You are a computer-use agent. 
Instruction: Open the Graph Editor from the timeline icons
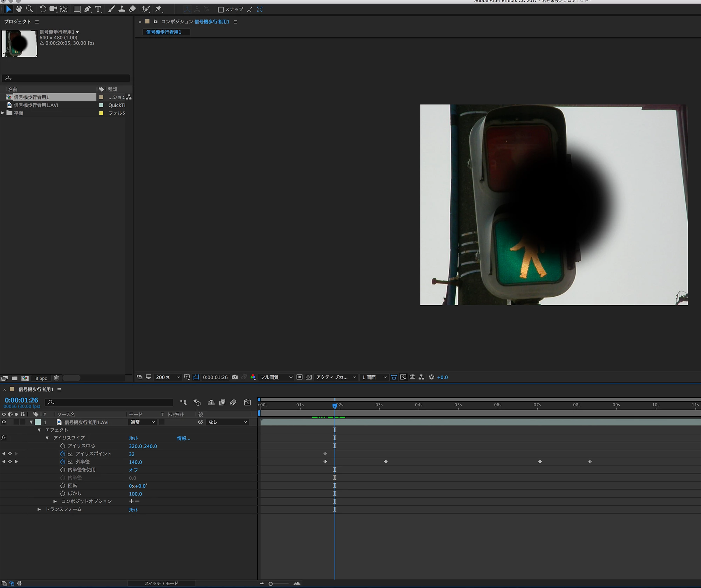point(247,402)
